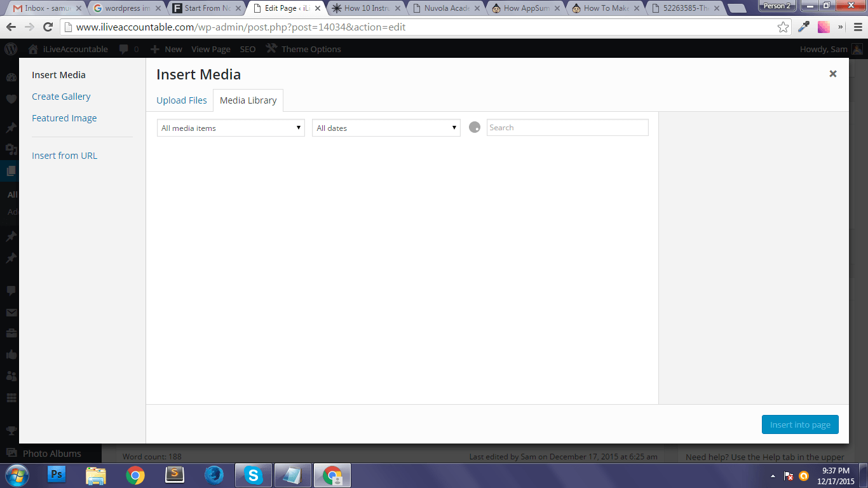Expand the All dates filter dropdown
This screenshot has height=488, width=868.
coord(386,128)
